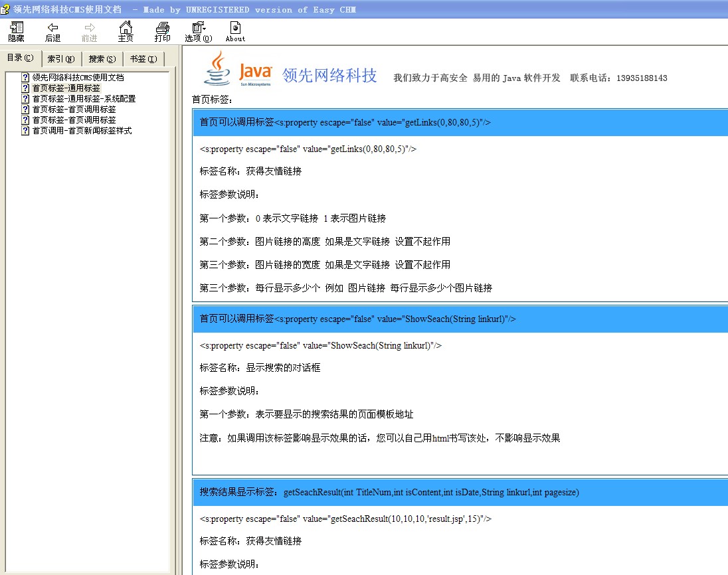Click page icon beside 首页标签-通用标签
The image size is (728, 575).
point(25,88)
